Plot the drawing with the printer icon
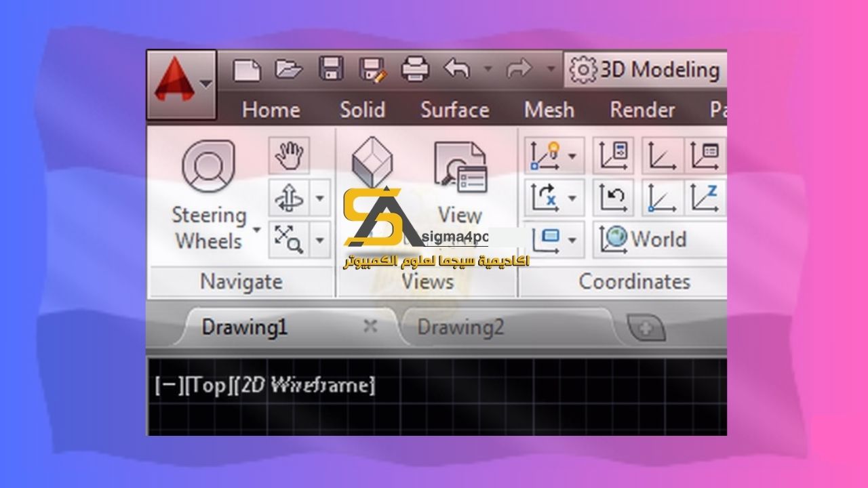Screen dimensions: 868x488 coord(415,68)
